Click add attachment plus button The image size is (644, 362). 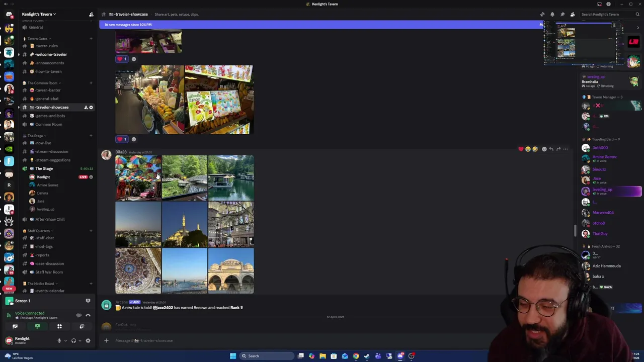(106, 340)
